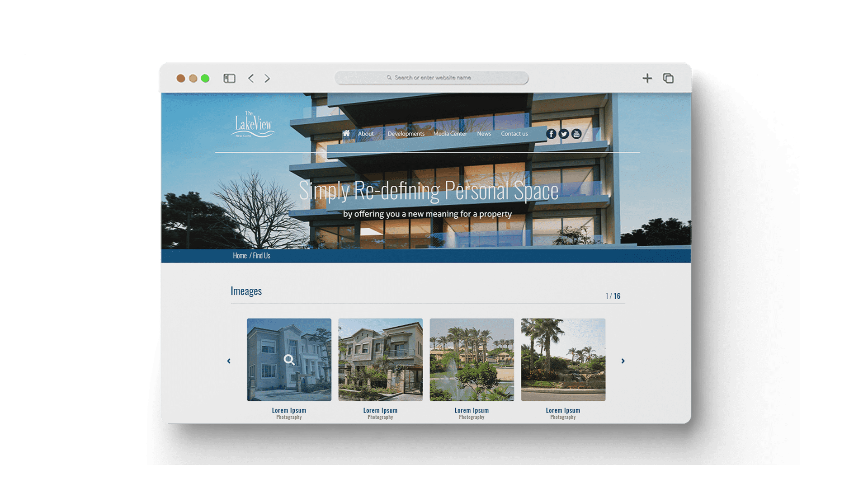Click magnifier icon on first villa image

[x=289, y=360]
